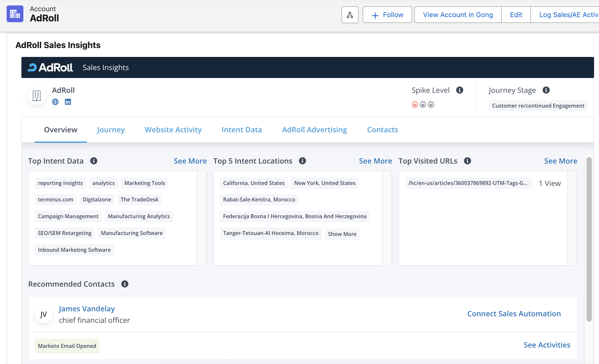Show More intent locations
This screenshot has height=364, width=599.
pyautogui.click(x=342, y=234)
